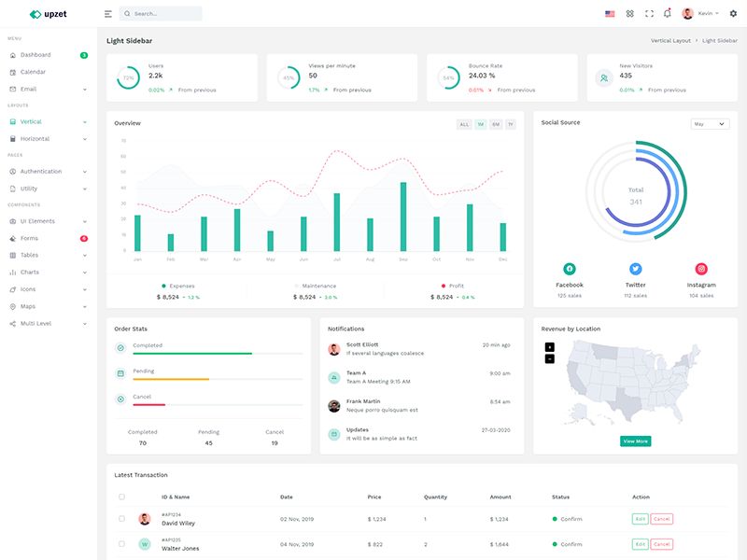The image size is (747, 560).
Task: Open the May month dropdown
Action: pyautogui.click(x=710, y=124)
